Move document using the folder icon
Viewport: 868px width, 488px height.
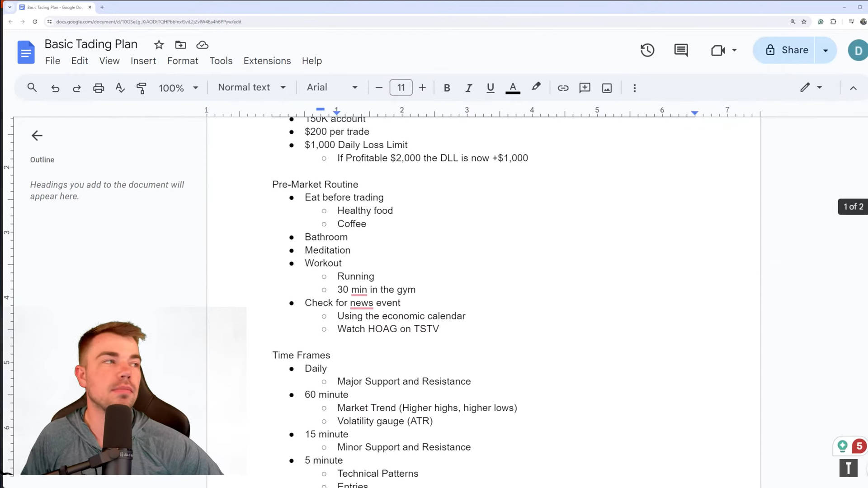click(180, 45)
